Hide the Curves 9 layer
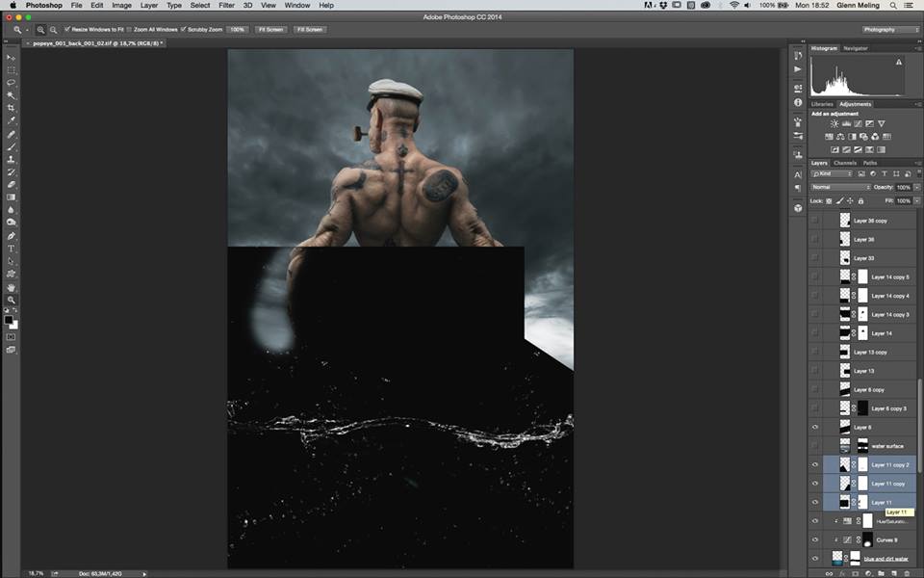 tap(815, 539)
